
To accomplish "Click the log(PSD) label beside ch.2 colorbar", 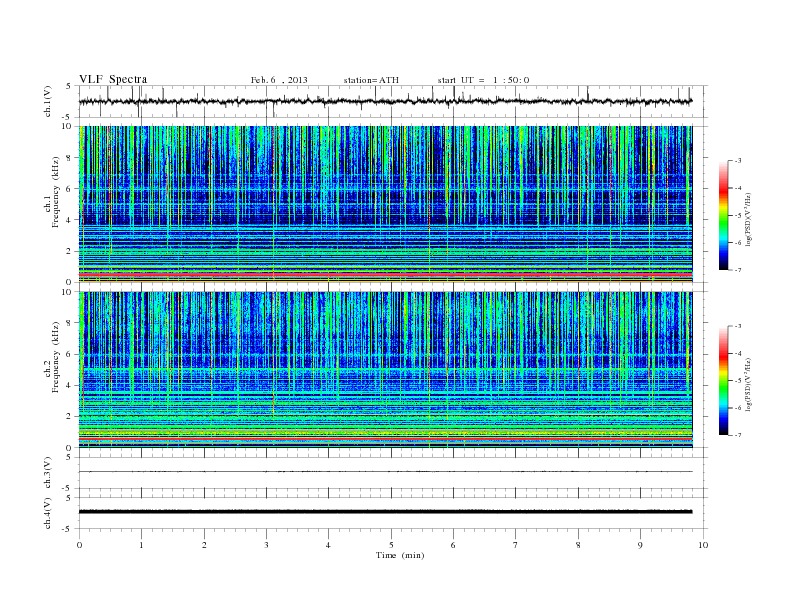I will 748,384.
